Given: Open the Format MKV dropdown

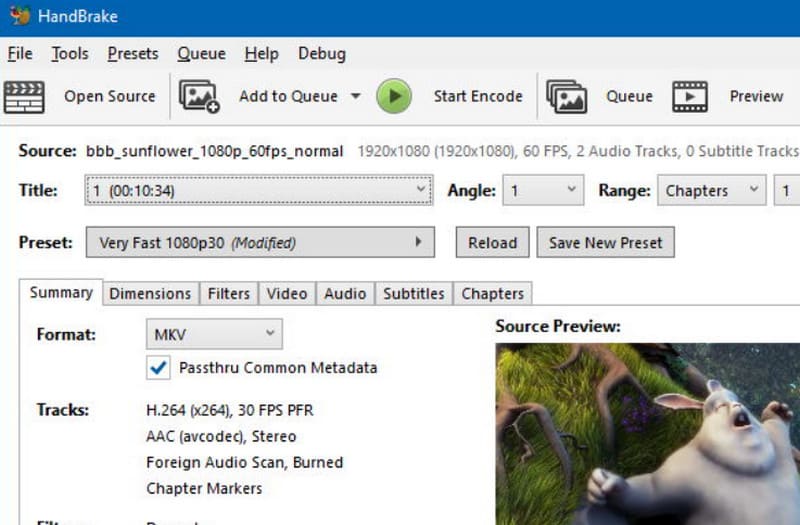Looking at the screenshot, I should tap(214, 334).
